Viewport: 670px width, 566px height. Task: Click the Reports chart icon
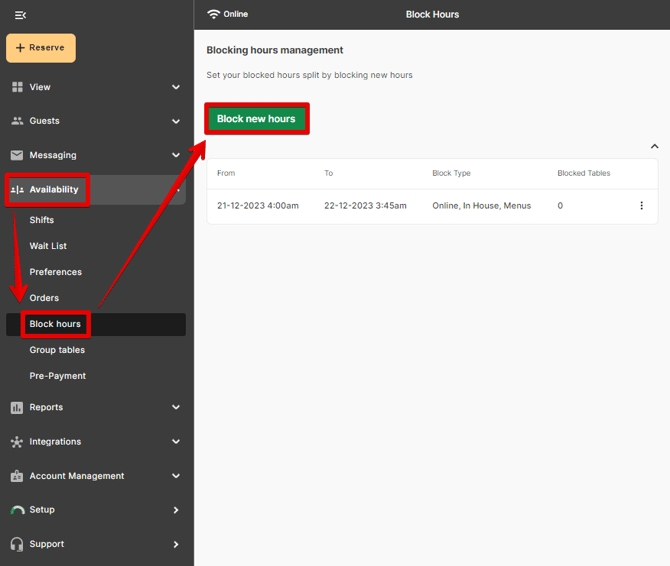coord(17,407)
